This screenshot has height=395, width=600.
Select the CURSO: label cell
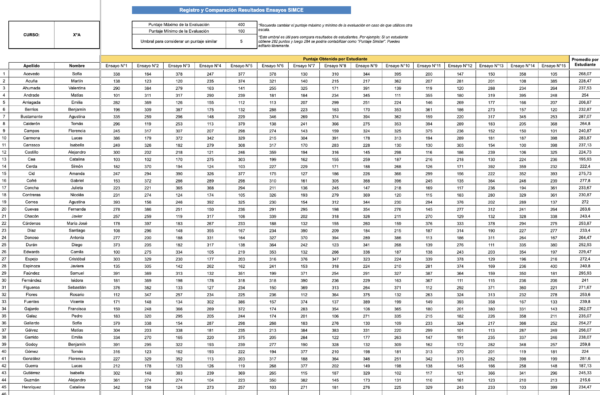click(x=31, y=35)
